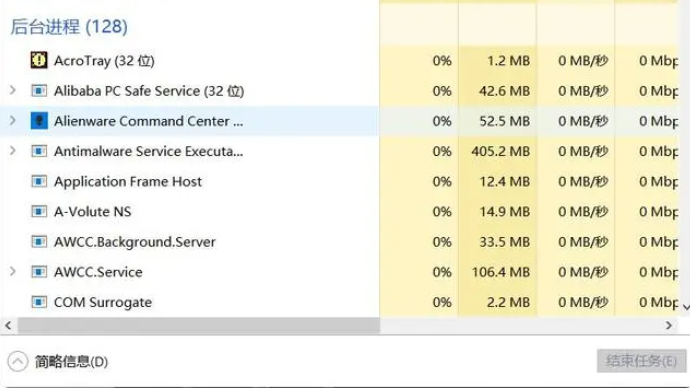Click the Alienware Command Center icon
Screen dimensions: 690x388
(39, 121)
